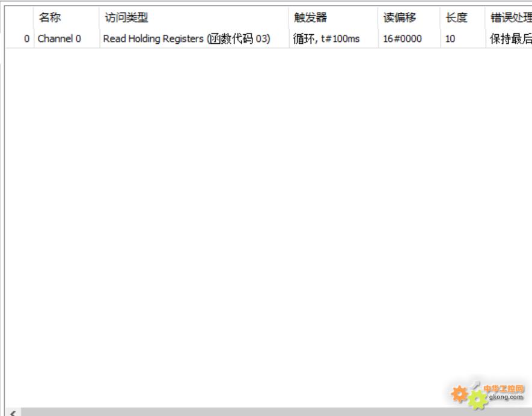Select the Read Holding Registers cell

(x=194, y=38)
